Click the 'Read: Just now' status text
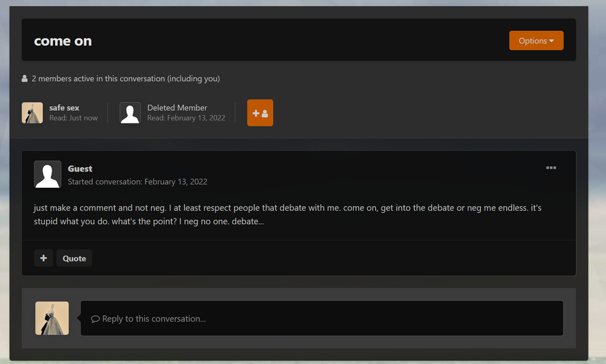The height and width of the screenshot is (364, 606). coord(73,118)
